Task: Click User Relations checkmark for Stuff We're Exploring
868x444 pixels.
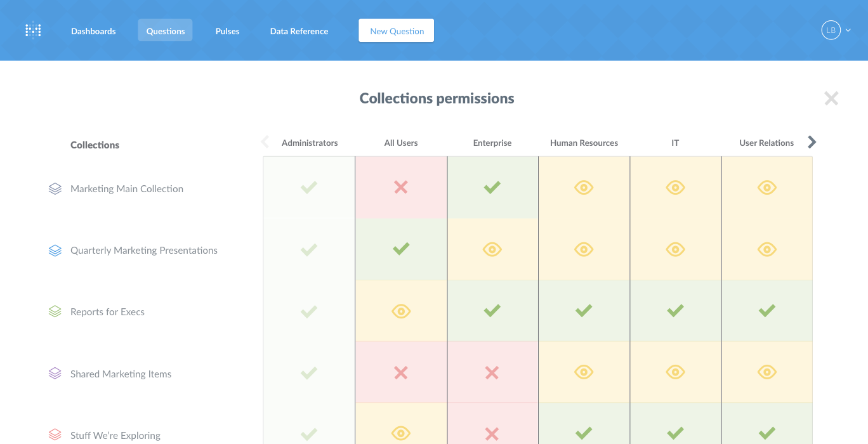Action: pos(767,434)
